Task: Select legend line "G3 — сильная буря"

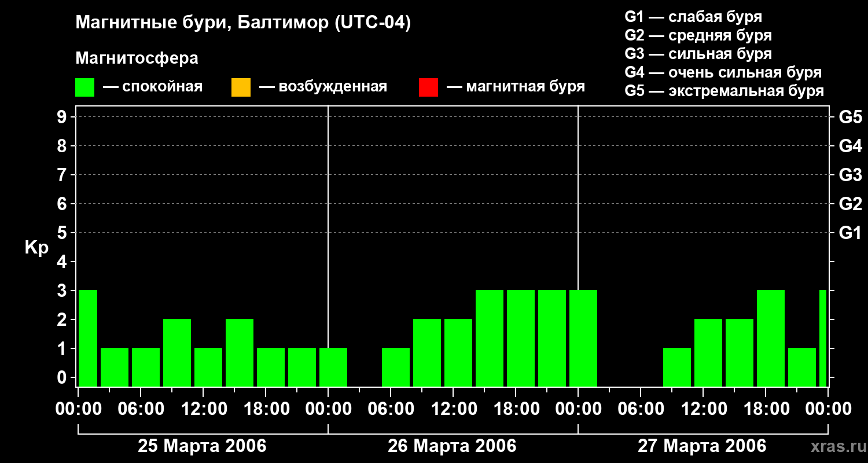Action: pyautogui.click(x=698, y=54)
